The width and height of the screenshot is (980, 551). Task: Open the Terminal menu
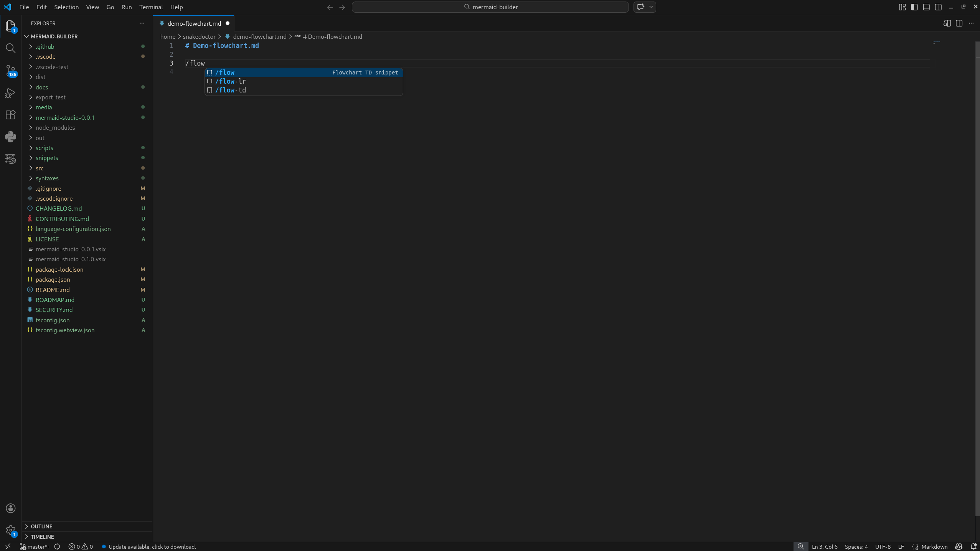point(151,7)
